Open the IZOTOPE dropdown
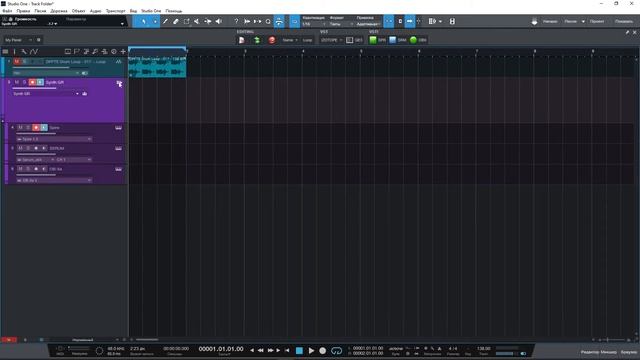 click(x=331, y=40)
